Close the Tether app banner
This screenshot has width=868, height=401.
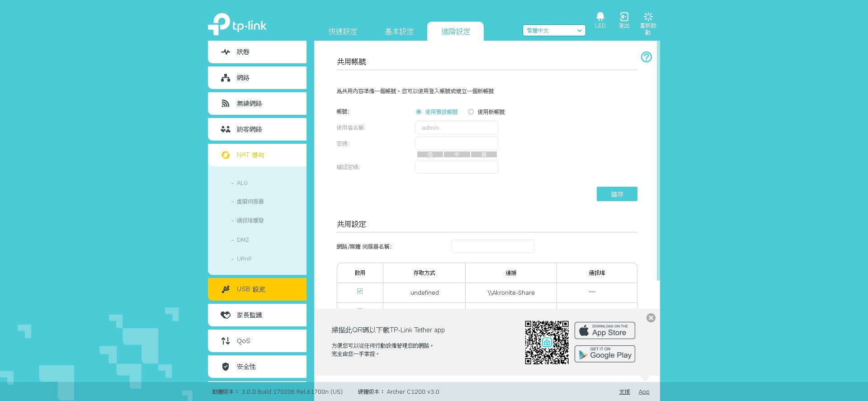point(651,318)
